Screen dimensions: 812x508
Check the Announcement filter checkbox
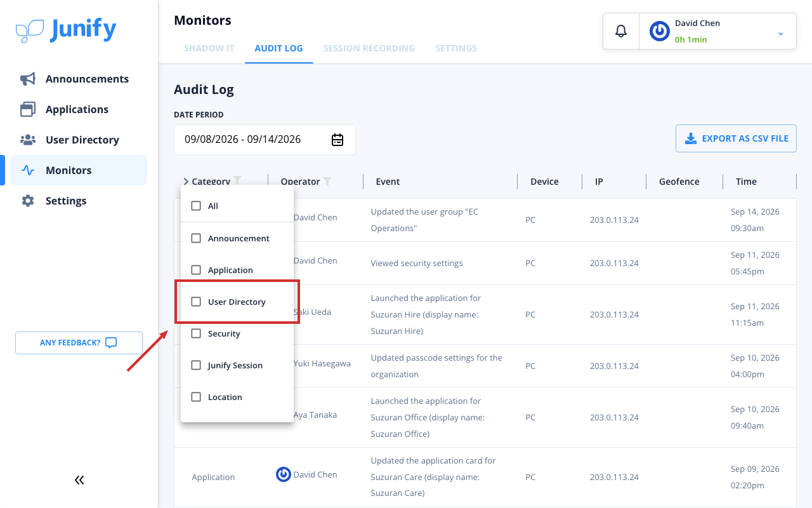coord(196,238)
